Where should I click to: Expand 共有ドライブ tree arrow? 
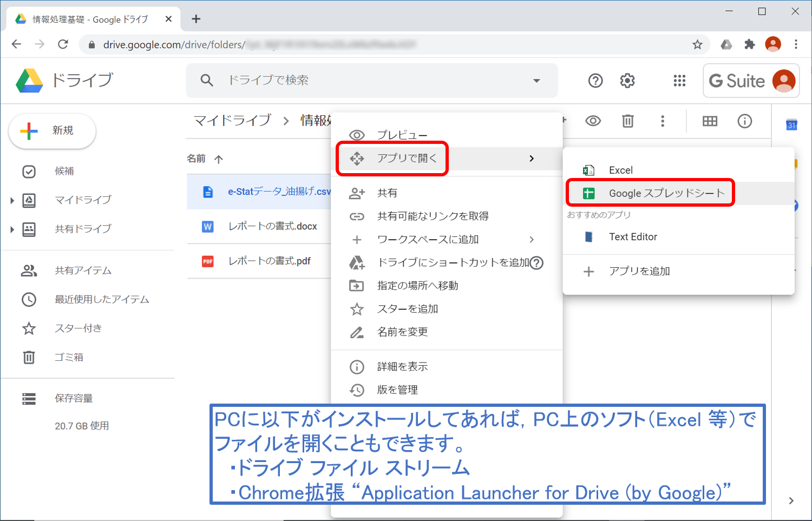pos(12,229)
